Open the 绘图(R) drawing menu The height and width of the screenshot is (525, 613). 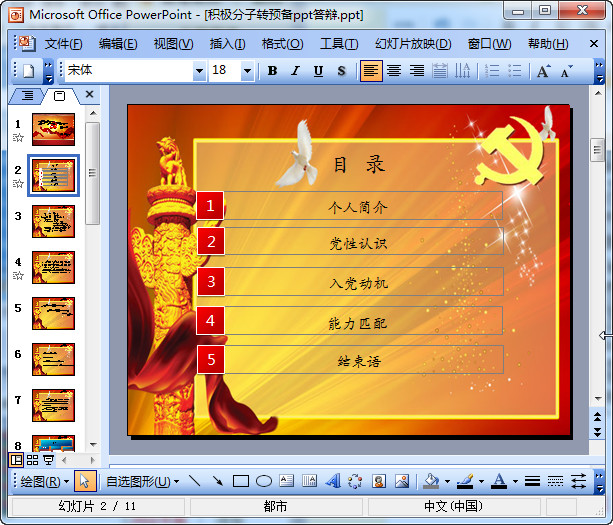[x=44, y=481]
